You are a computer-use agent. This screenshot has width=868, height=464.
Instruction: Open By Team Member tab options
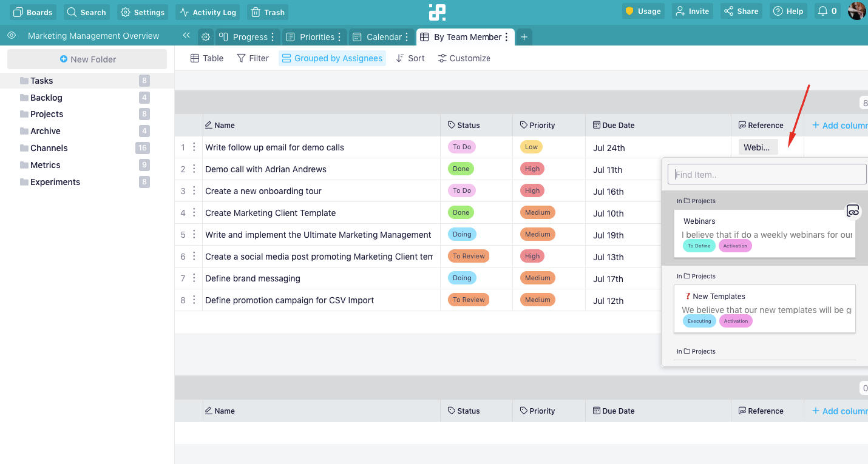pos(507,37)
